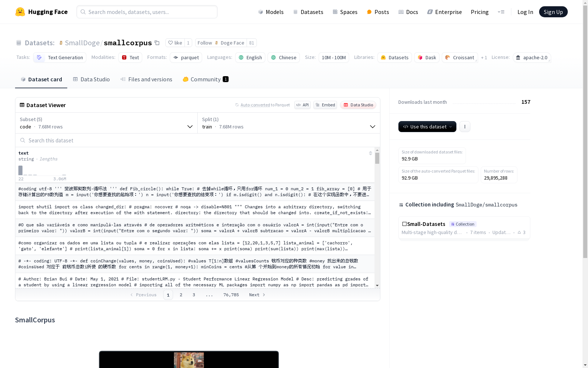The width and height of the screenshot is (588, 368).
Task: Click row starting 'import shutil import os'
Action: (195, 210)
